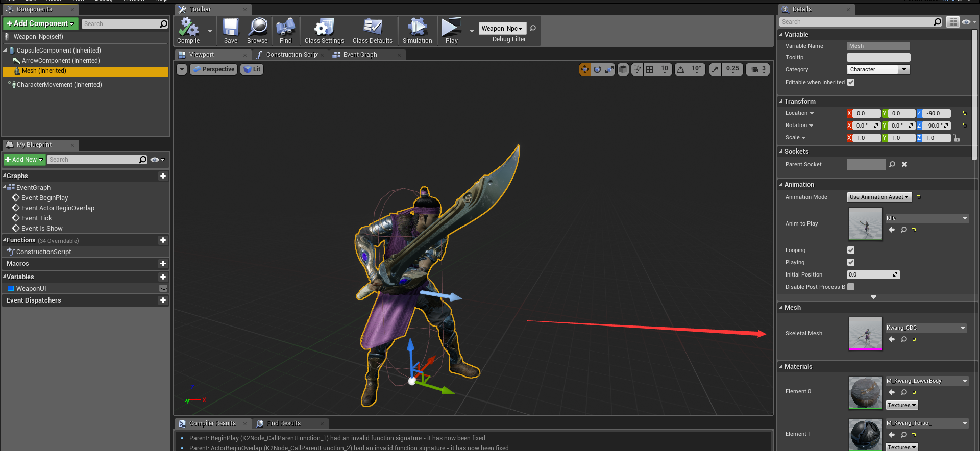
Task: Add a new macro with plus icon
Action: click(x=163, y=264)
